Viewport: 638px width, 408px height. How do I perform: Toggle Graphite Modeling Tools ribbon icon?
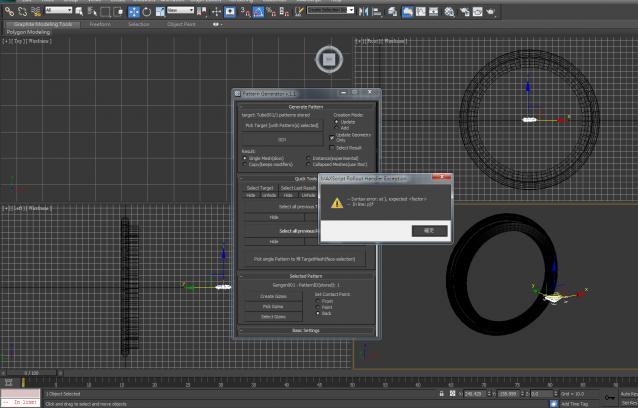coord(407,12)
